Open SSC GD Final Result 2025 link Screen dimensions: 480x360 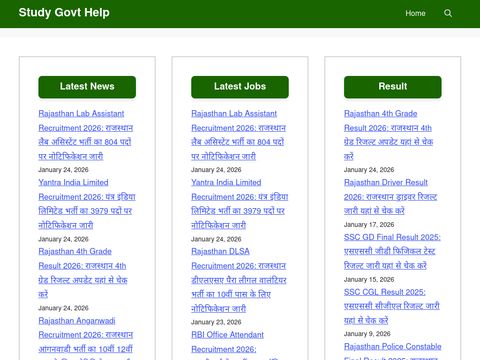point(392,251)
